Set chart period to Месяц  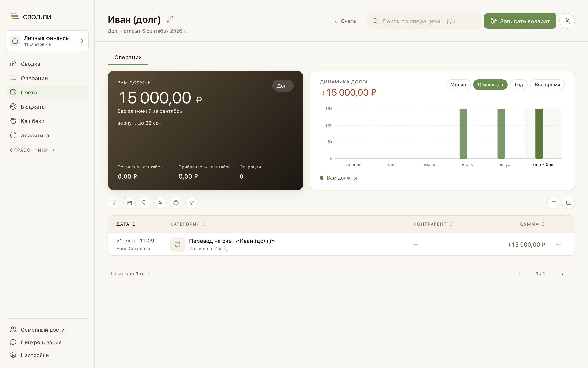(458, 85)
